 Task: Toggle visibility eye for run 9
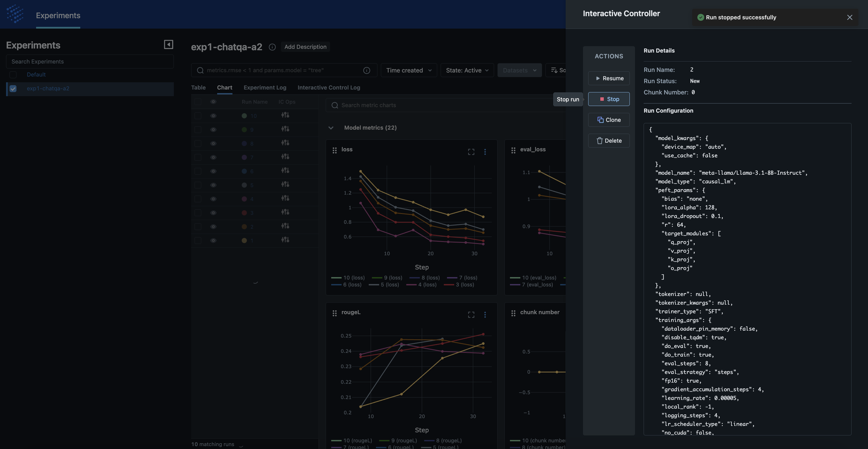pyautogui.click(x=213, y=130)
